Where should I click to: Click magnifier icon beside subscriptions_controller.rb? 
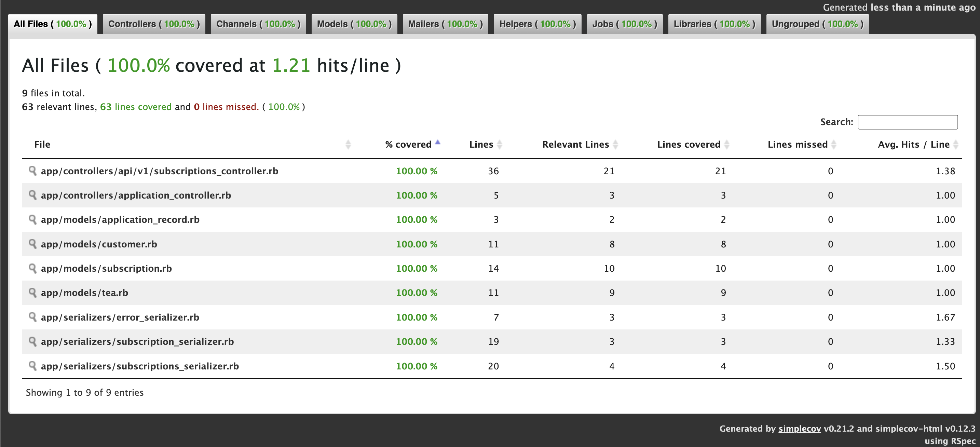click(33, 171)
